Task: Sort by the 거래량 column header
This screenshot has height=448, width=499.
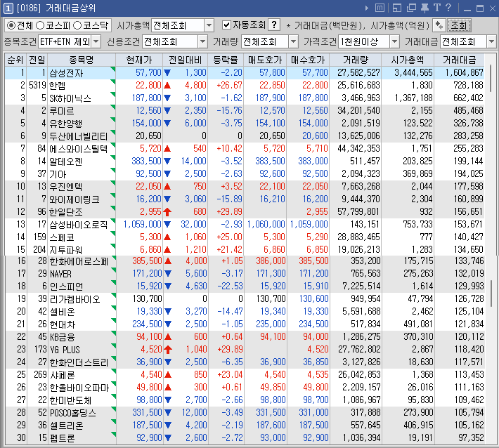Action: (x=356, y=60)
